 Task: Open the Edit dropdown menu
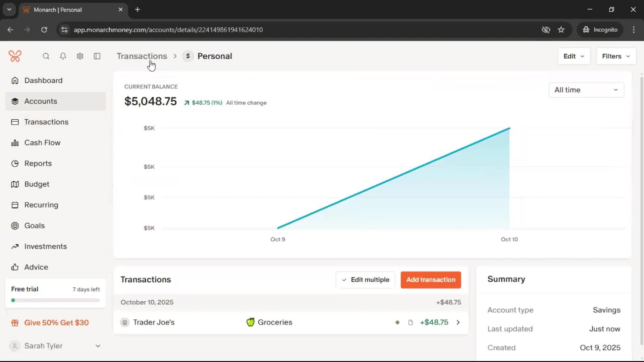[574, 56]
